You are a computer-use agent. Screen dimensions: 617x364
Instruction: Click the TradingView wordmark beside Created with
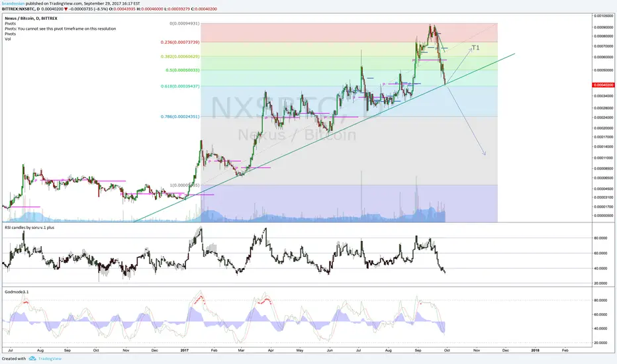pos(50,359)
